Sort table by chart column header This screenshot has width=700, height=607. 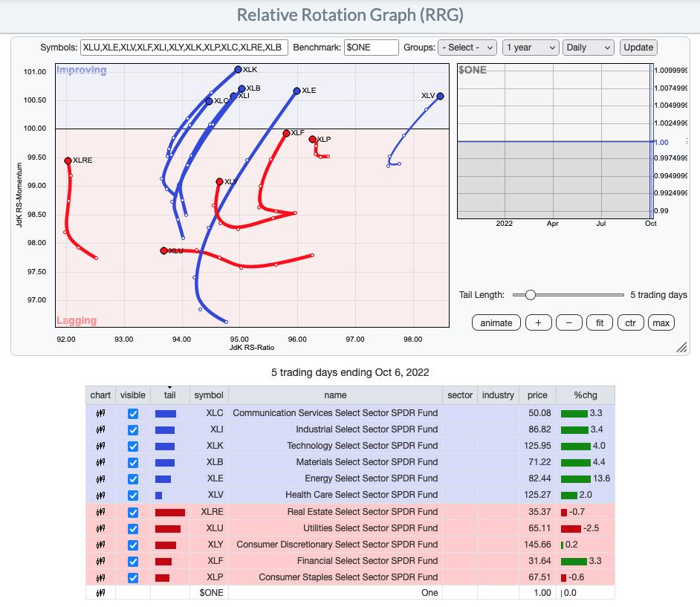100,395
